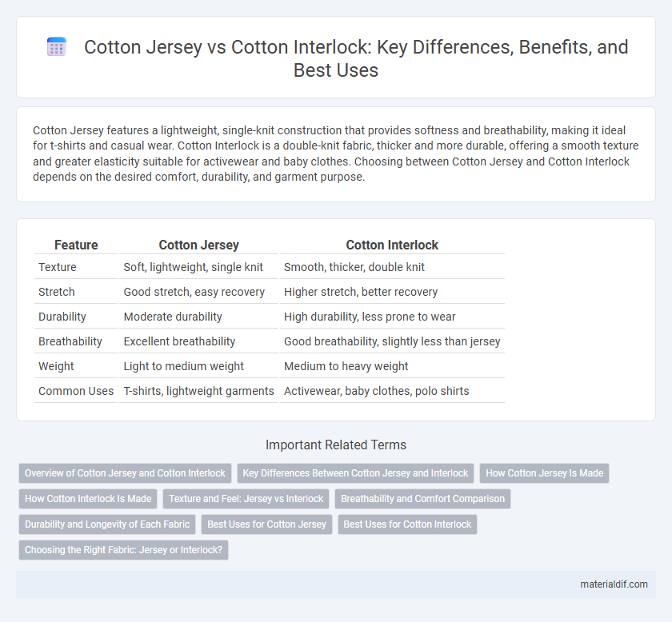Click 'Moderate durability' cell
Screen dimensions: 672x622
199,317
